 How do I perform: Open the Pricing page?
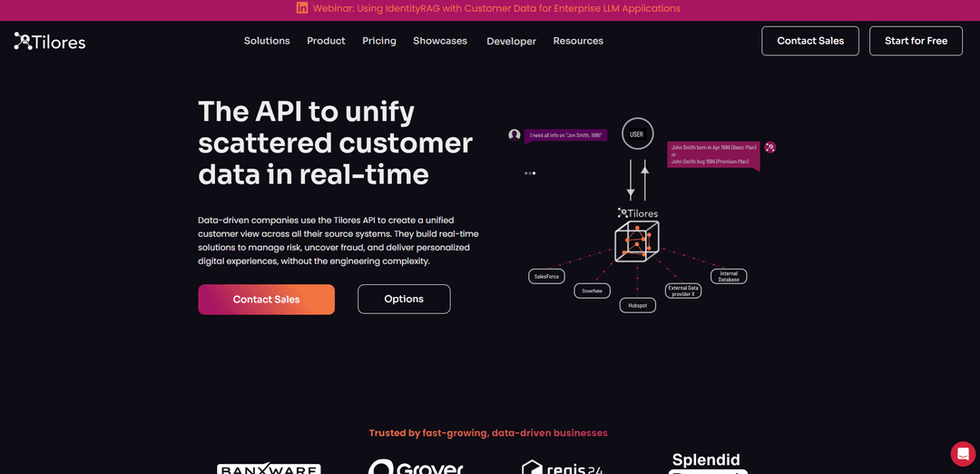click(x=379, y=41)
